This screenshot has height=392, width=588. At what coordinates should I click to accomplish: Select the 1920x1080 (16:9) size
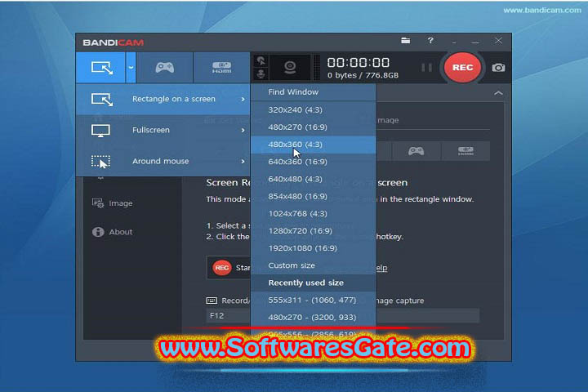click(313, 248)
